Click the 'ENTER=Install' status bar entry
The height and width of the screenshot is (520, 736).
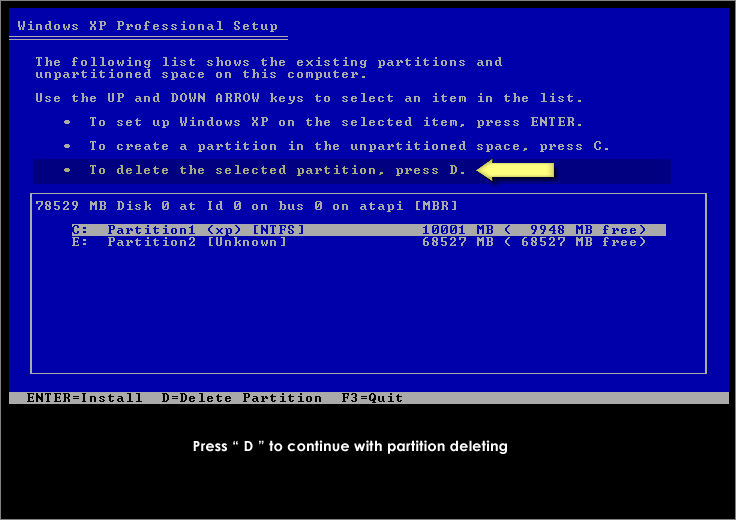(84, 398)
